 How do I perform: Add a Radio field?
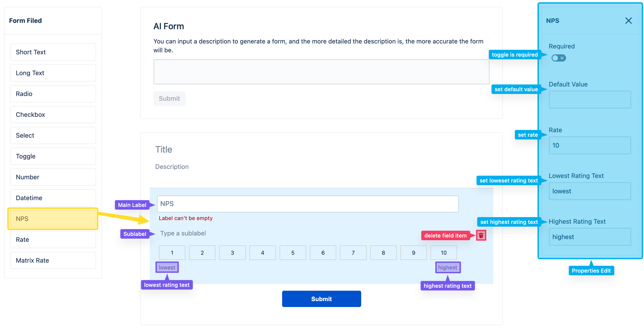tap(53, 94)
